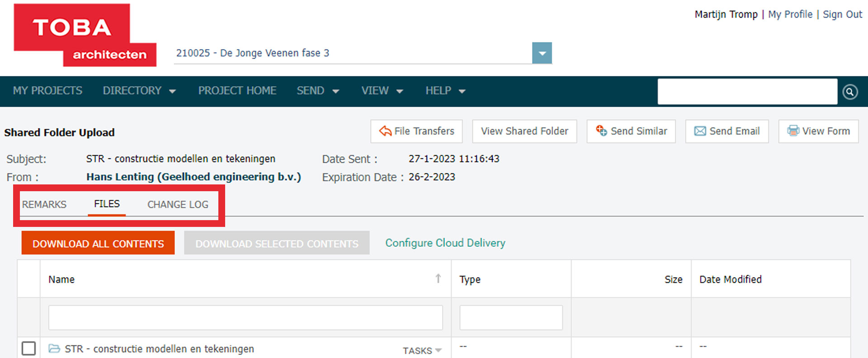The image size is (868, 358).
Task: Click the search magnifier icon
Action: click(850, 92)
